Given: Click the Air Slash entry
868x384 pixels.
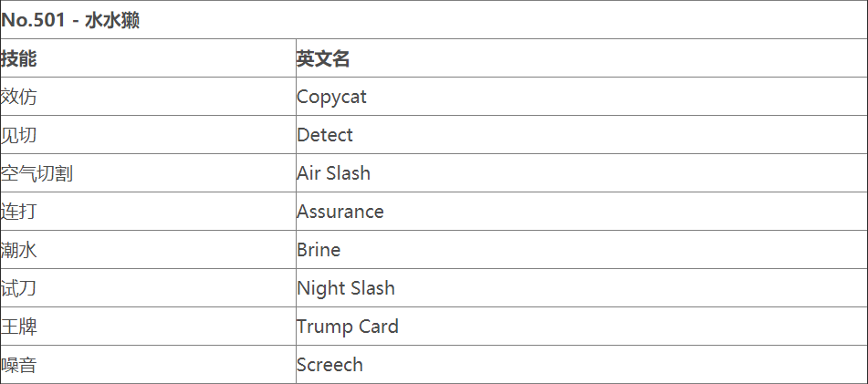Looking at the screenshot, I should pos(333,173).
